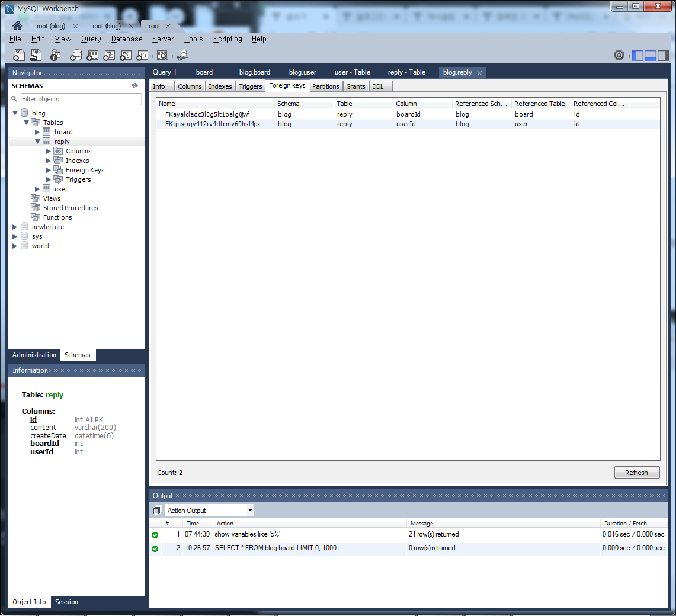Create a new view toolbar icon

(x=109, y=55)
